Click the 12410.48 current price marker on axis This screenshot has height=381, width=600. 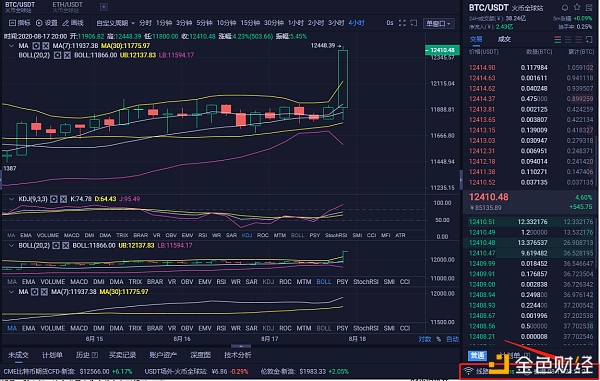point(442,50)
